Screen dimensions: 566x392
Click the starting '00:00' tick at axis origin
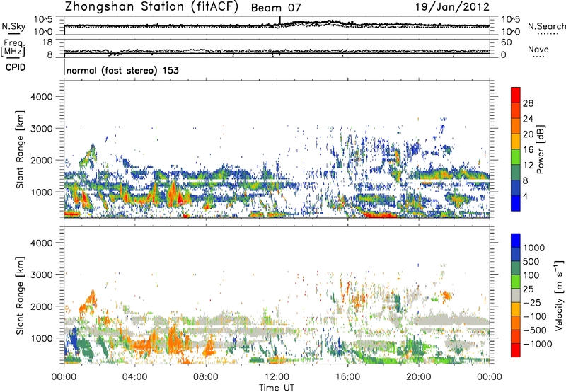tap(64, 377)
